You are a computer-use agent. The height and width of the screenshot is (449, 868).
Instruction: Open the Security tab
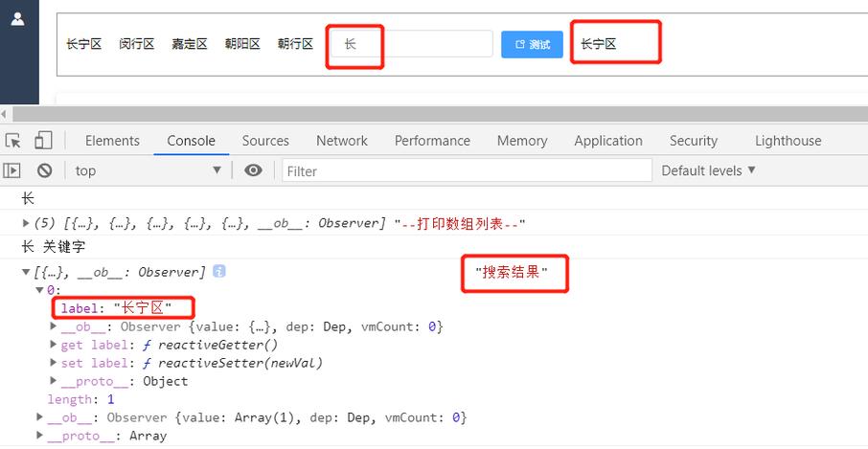tap(693, 141)
